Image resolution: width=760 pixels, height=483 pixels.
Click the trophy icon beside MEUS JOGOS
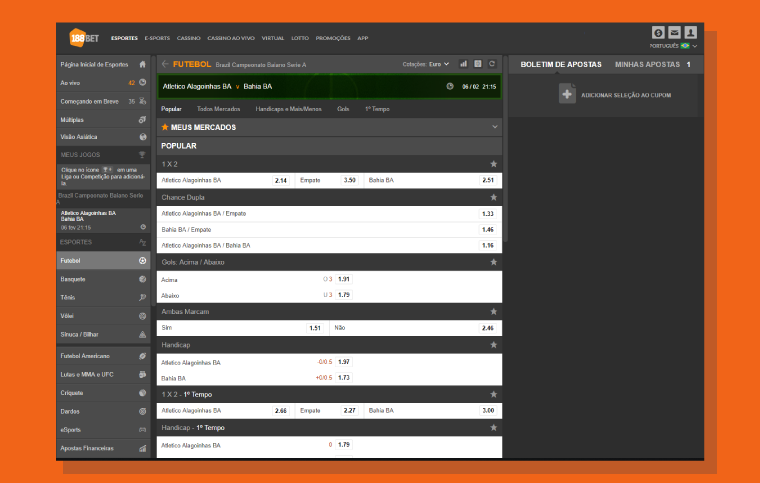[x=142, y=155]
